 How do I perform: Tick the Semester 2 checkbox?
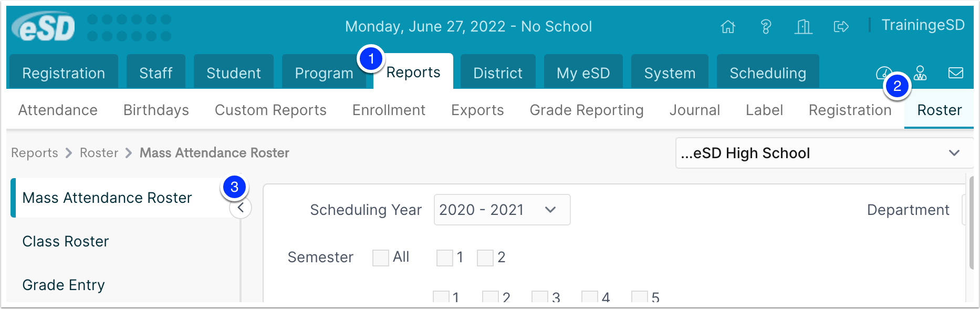[x=485, y=257]
